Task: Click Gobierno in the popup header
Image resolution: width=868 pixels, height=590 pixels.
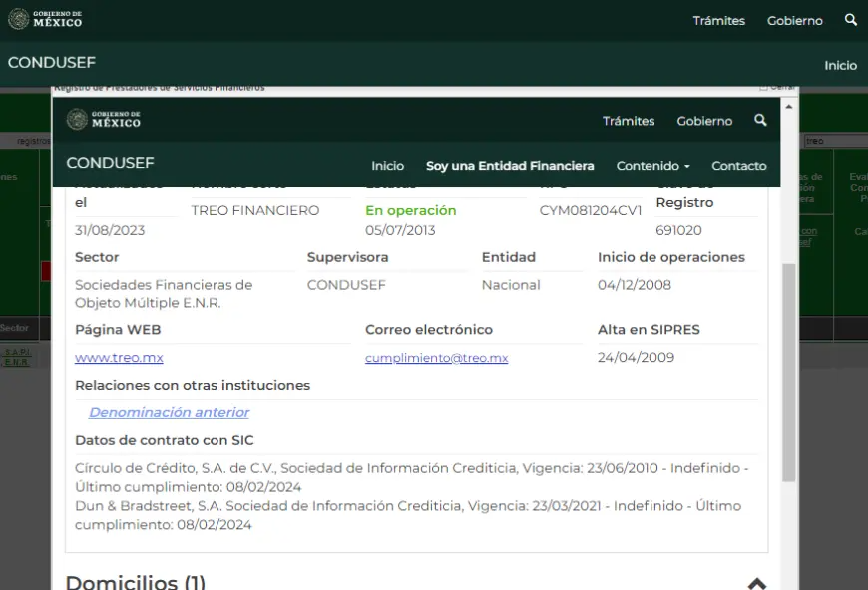Action: pyautogui.click(x=704, y=121)
